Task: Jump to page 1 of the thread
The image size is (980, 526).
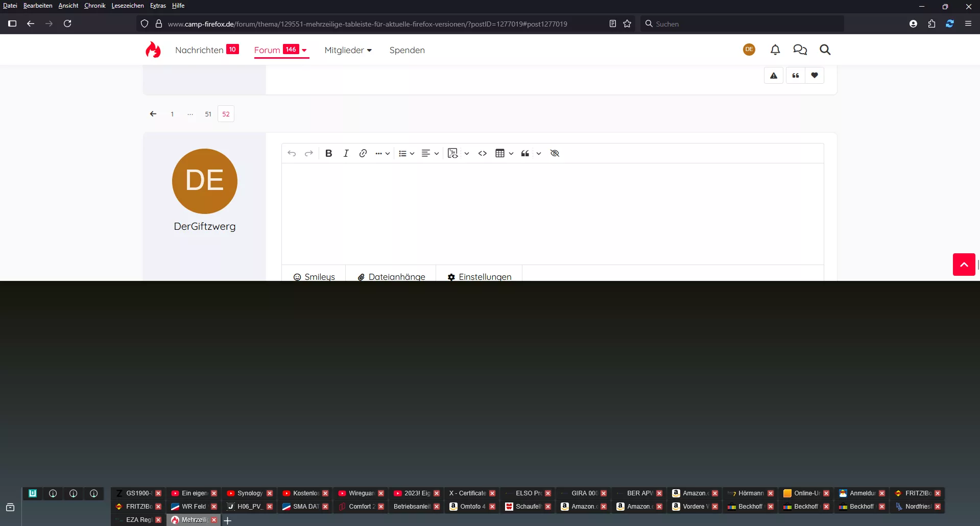Action: [x=172, y=114]
